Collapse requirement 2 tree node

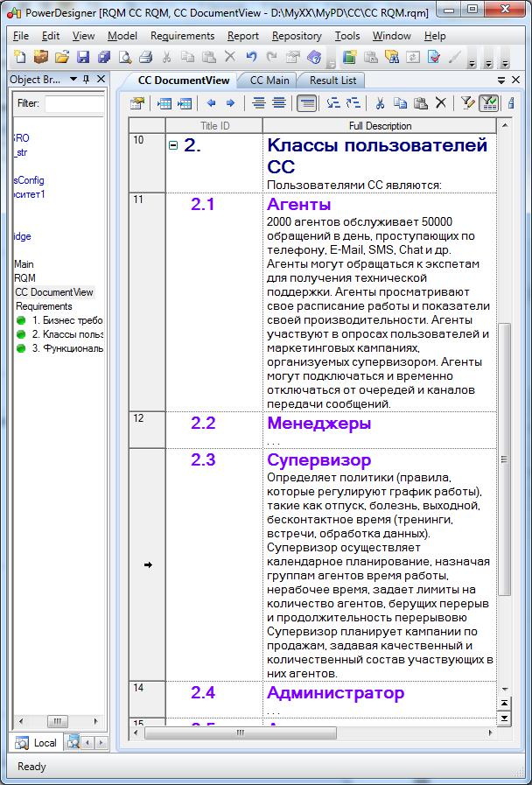point(173,145)
